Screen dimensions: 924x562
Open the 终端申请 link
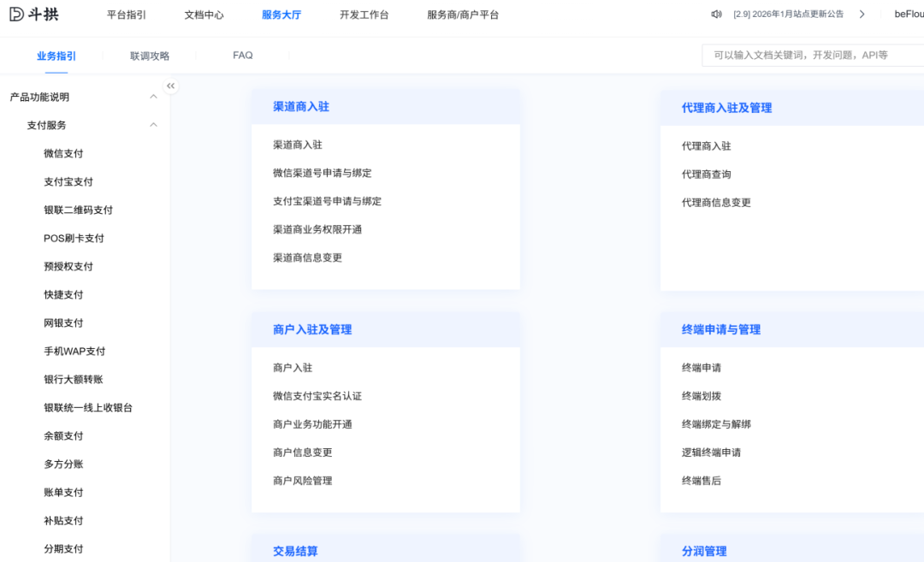pos(702,368)
